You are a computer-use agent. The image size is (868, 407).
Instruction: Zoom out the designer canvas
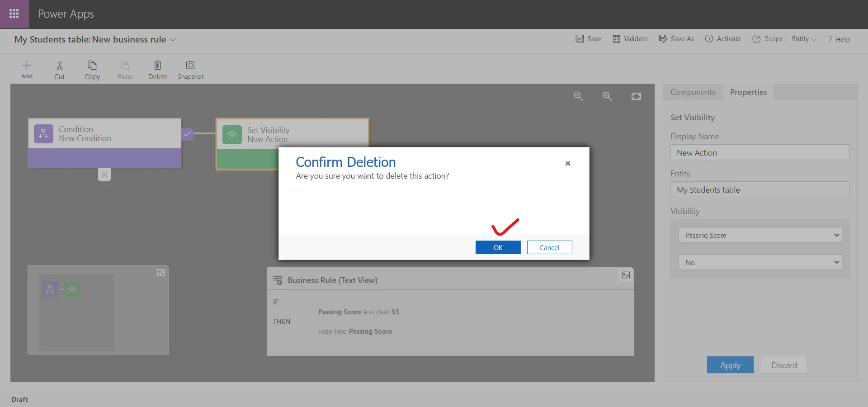(x=578, y=96)
